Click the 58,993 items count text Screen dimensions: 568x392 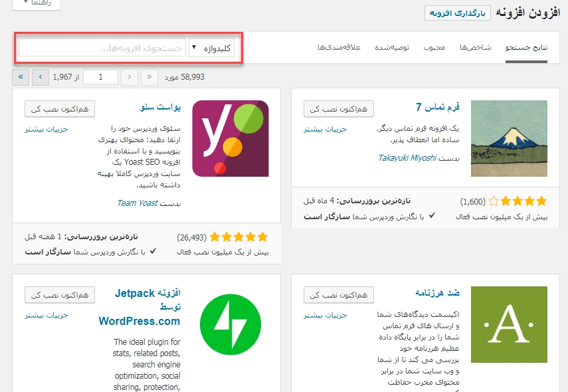(185, 77)
